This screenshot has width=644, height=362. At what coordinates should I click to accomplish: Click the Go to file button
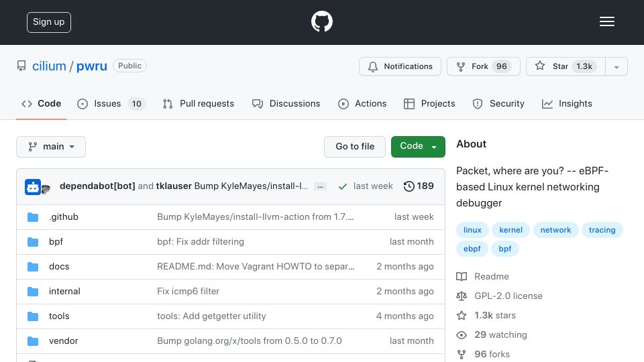coord(355,147)
